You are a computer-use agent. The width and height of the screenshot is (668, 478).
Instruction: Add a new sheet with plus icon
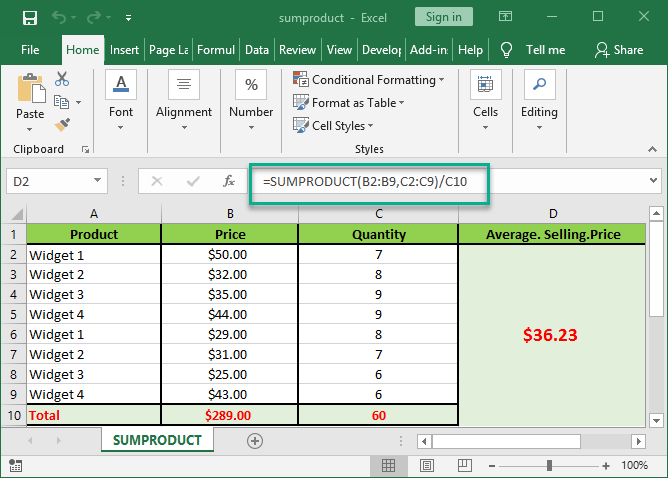[x=255, y=440]
